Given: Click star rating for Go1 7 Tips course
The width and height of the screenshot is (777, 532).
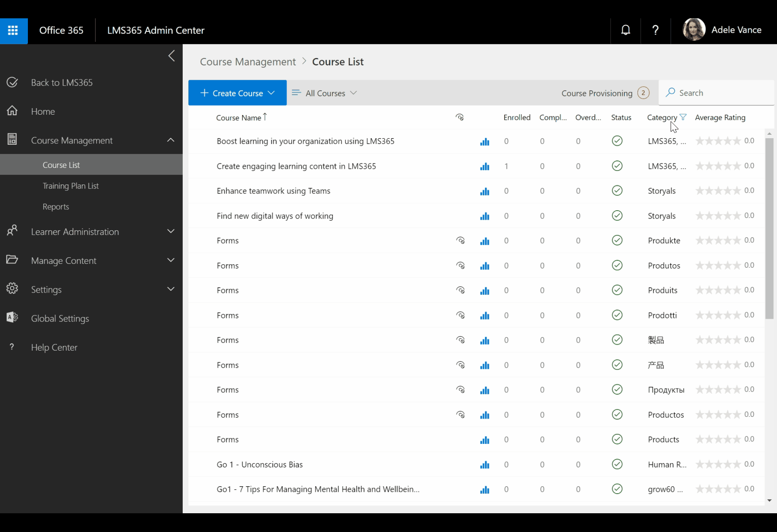Looking at the screenshot, I should click(718, 489).
